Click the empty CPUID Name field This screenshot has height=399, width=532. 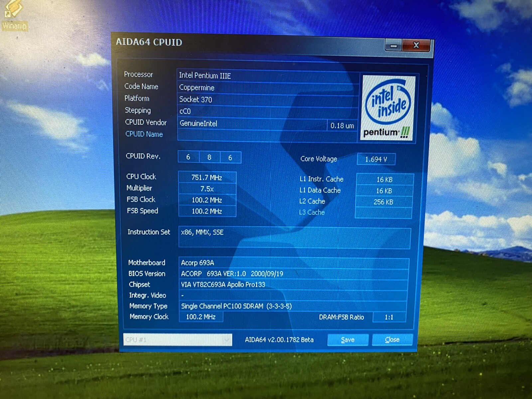(267, 136)
